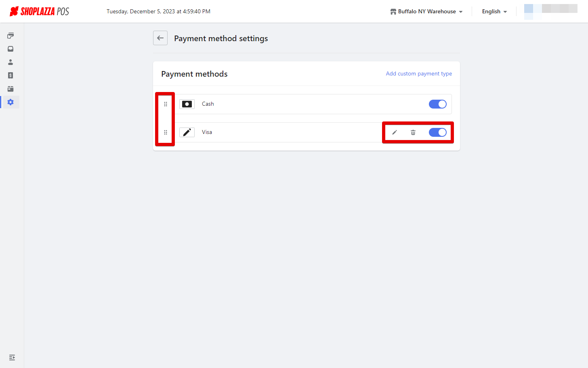
Task: Open the register icon in sidebar
Action: pos(10,36)
